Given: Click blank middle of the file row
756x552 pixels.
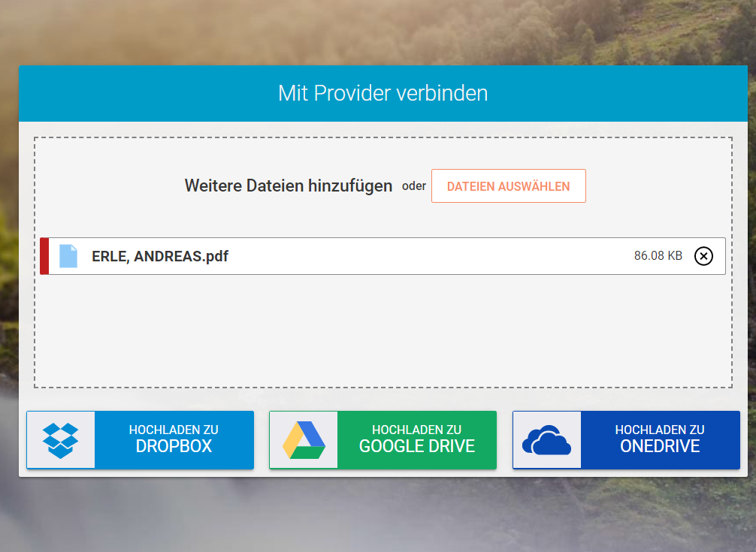Looking at the screenshot, I should [428, 256].
